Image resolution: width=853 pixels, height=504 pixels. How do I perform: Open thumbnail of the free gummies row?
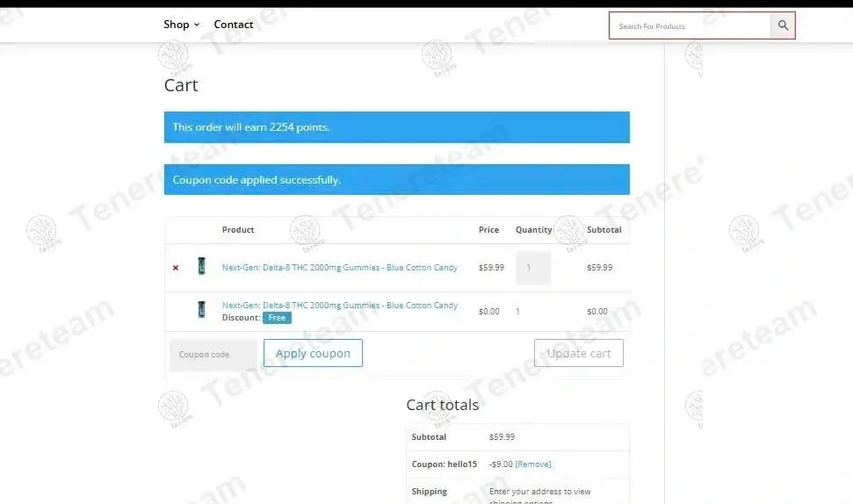pyautogui.click(x=201, y=309)
